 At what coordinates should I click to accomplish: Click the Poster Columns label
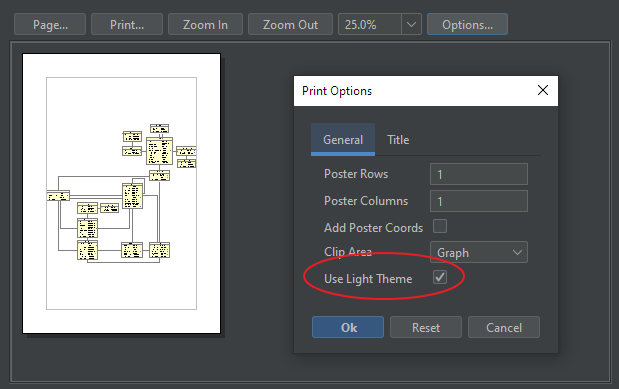click(x=366, y=201)
